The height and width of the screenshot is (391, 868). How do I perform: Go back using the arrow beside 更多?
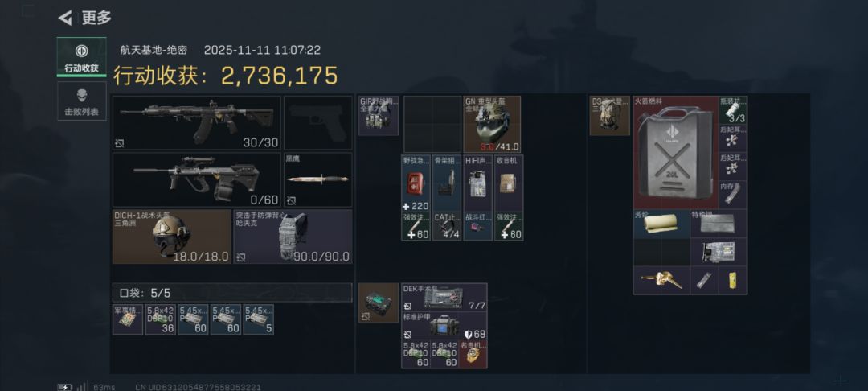(65, 19)
